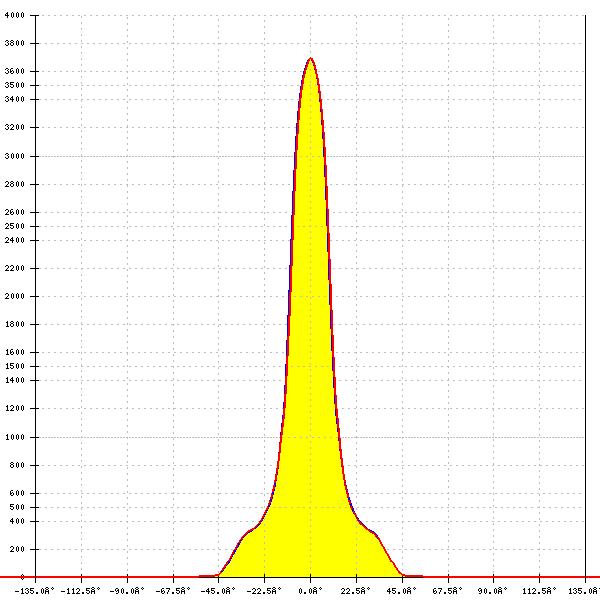Click the 1000 y-axis label

click(15, 437)
